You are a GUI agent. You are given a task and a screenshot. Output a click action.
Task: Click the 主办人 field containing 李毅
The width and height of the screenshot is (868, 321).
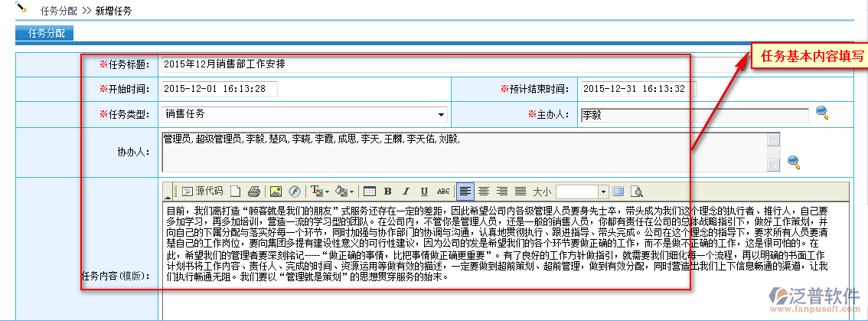point(695,116)
